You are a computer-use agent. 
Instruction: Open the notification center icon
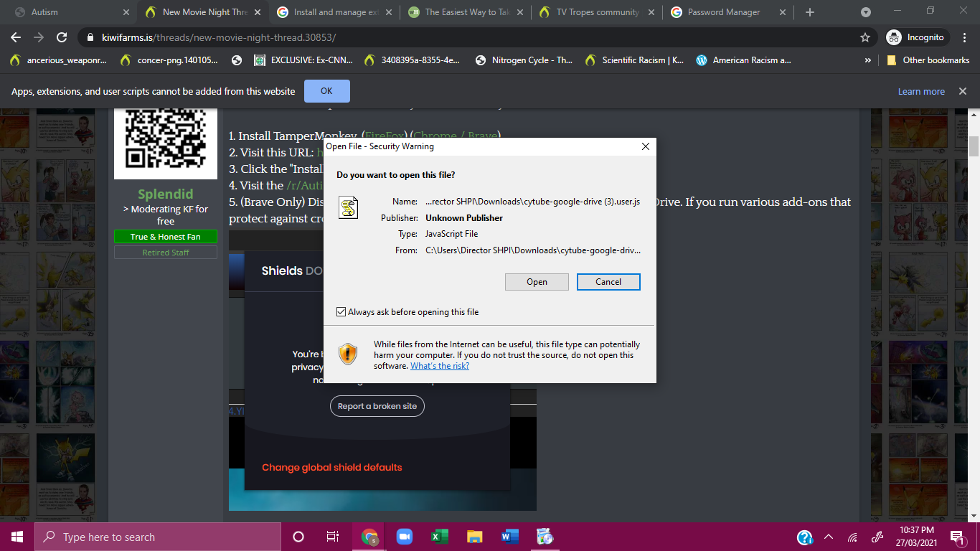click(957, 537)
